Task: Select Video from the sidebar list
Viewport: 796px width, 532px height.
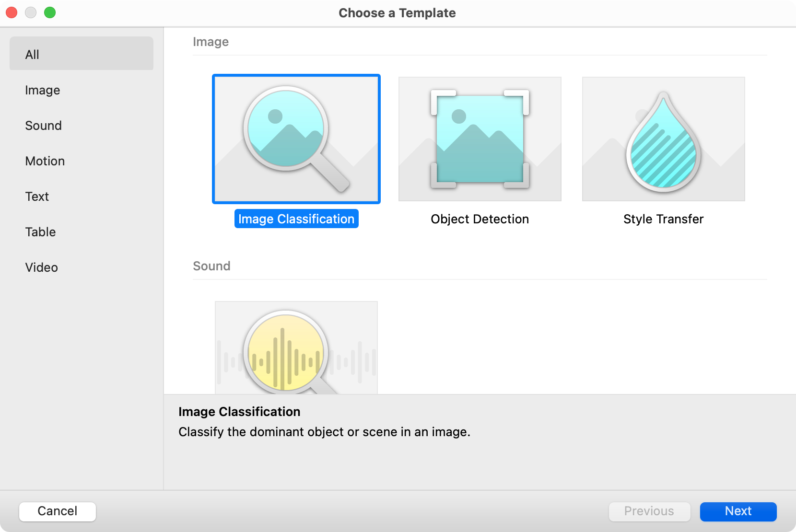Action: click(41, 267)
